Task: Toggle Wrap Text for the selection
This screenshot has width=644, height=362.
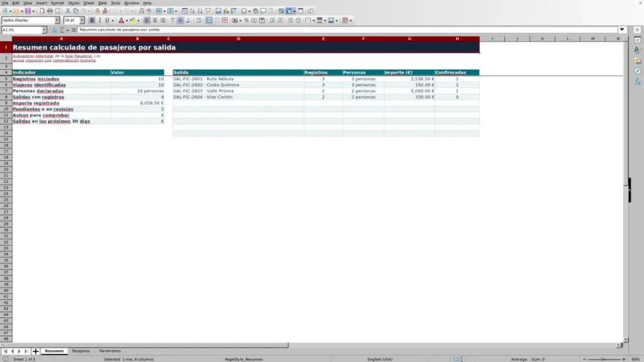Action: click(199, 20)
